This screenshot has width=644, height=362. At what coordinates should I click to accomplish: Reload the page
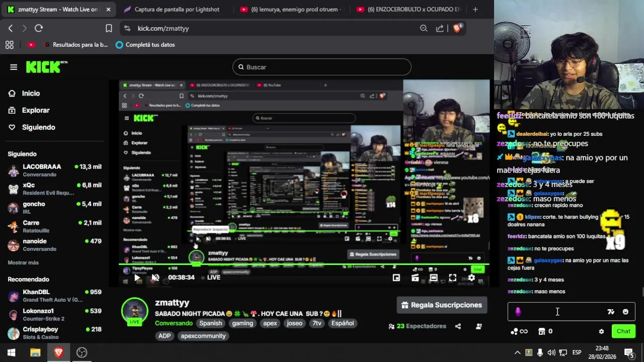coord(39,28)
